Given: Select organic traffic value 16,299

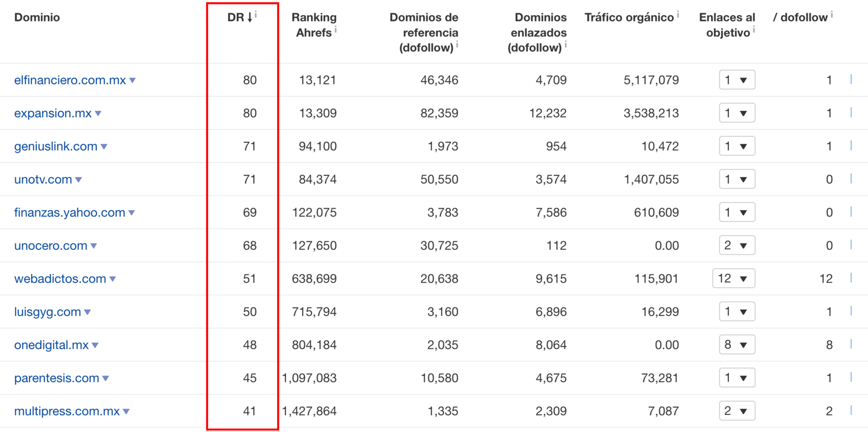Looking at the screenshot, I should 660,312.
